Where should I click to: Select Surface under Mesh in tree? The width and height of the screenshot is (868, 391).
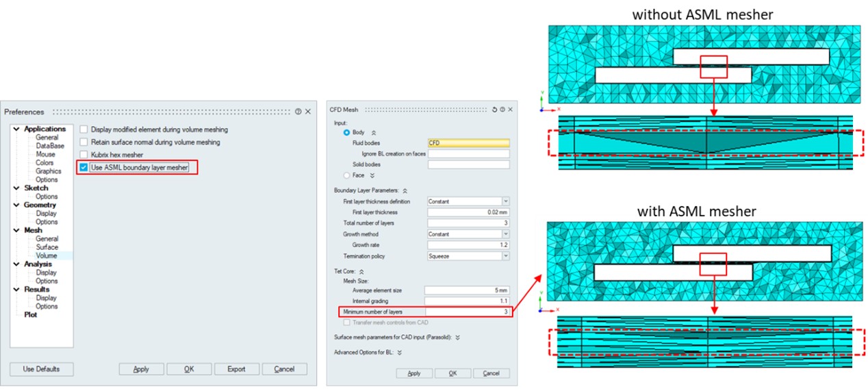click(47, 247)
